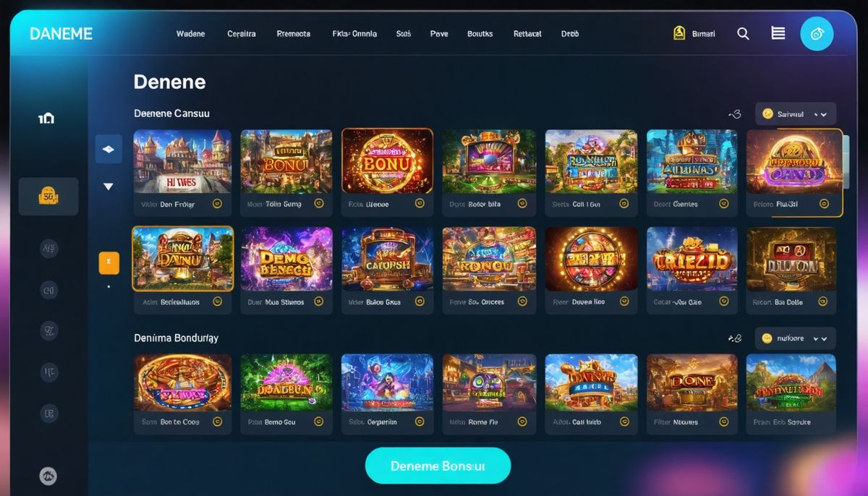Click the yellow Bimari icon in header

(679, 33)
